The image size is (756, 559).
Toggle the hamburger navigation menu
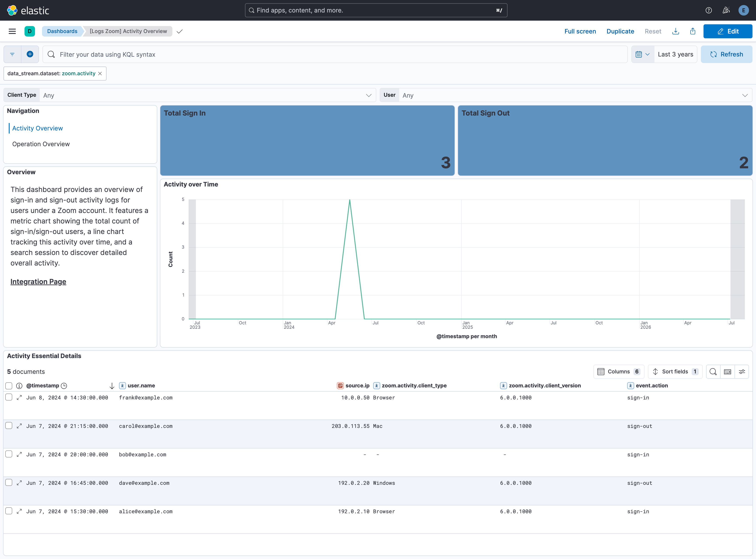12,31
